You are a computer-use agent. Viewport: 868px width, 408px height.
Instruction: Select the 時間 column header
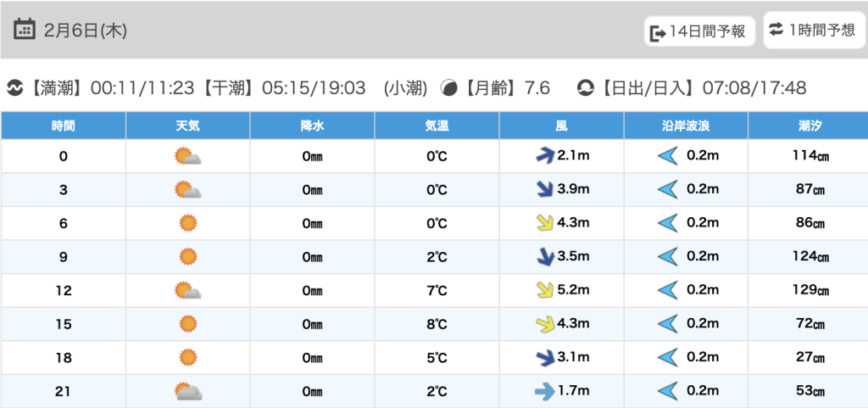(63, 126)
